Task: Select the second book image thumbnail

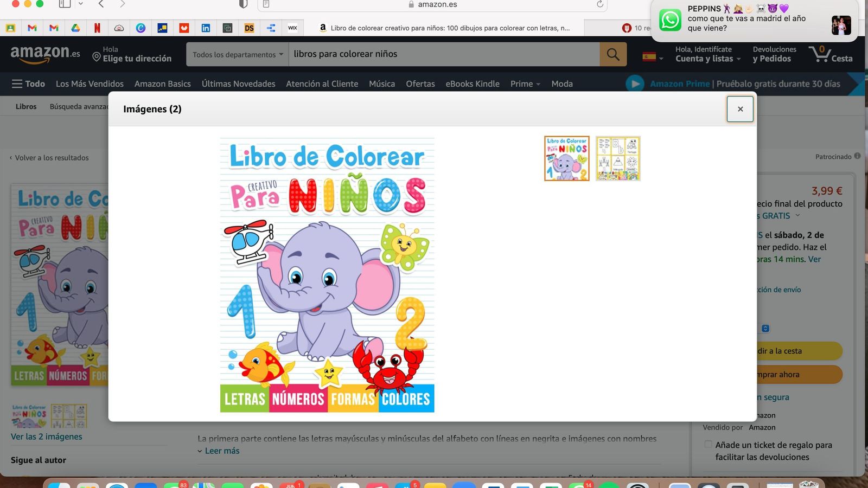Action: pyautogui.click(x=617, y=158)
